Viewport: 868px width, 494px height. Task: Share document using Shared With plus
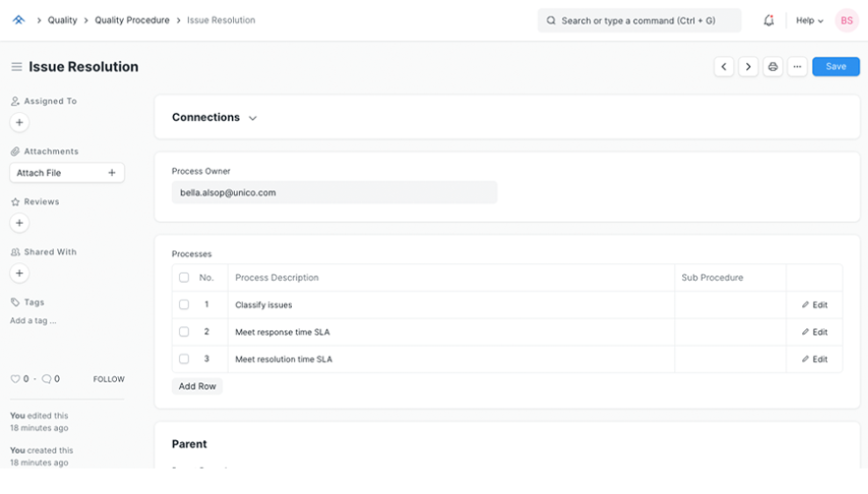coord(20,273)
